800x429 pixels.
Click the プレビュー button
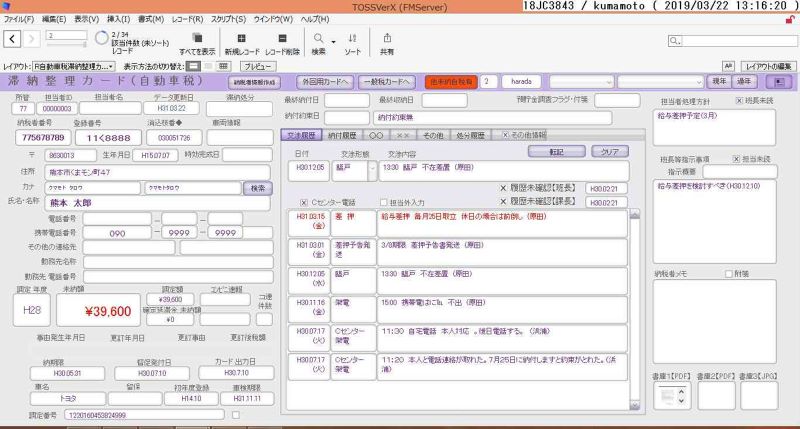click(258, 66)
